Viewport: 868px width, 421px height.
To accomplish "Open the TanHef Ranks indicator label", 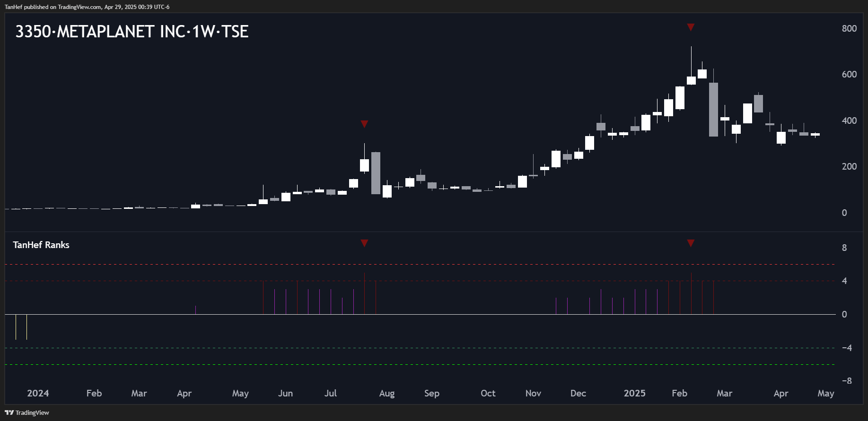I will pyautogui.click(x=41, y=245).
